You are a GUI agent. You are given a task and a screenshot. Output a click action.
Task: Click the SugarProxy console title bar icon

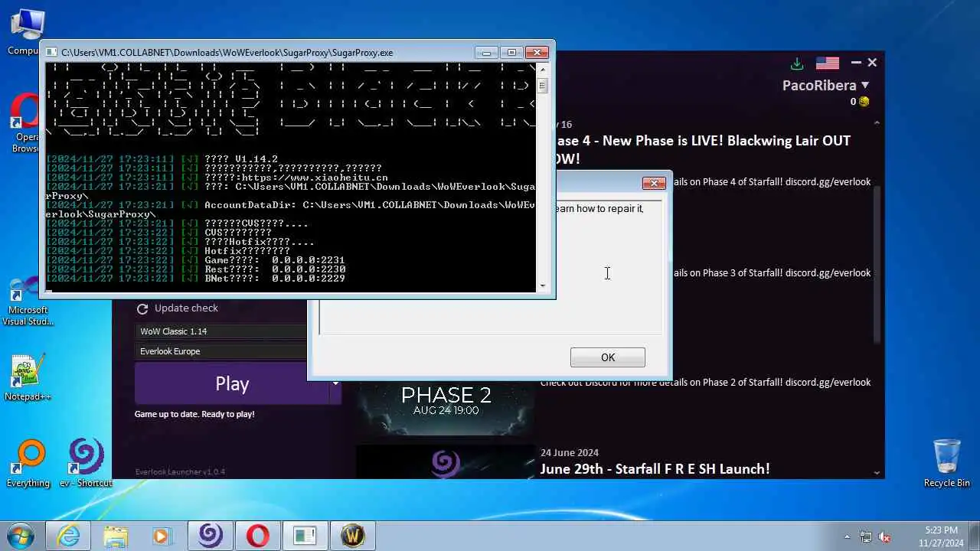click(x=51, y=52)
